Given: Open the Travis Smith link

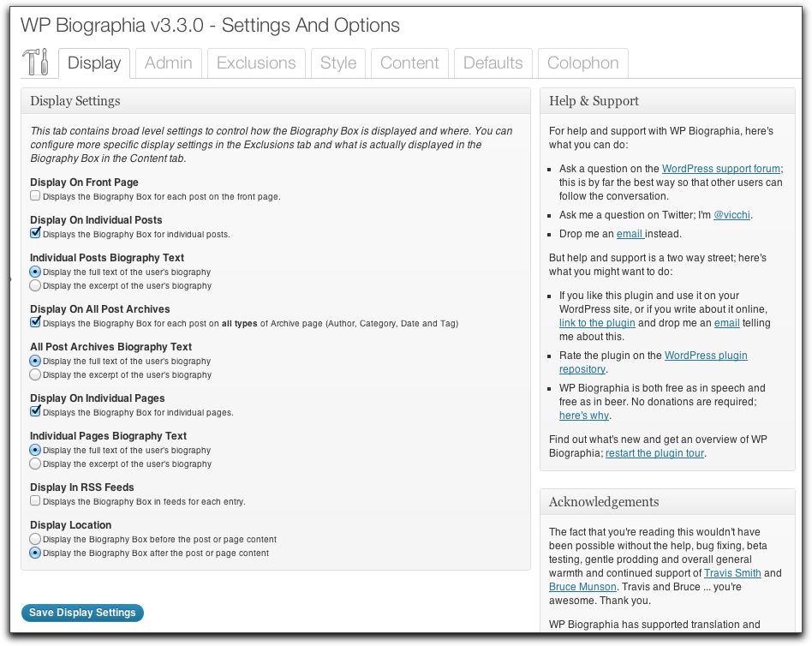Looking at the screenshot, I should click(x=731, y=572).
